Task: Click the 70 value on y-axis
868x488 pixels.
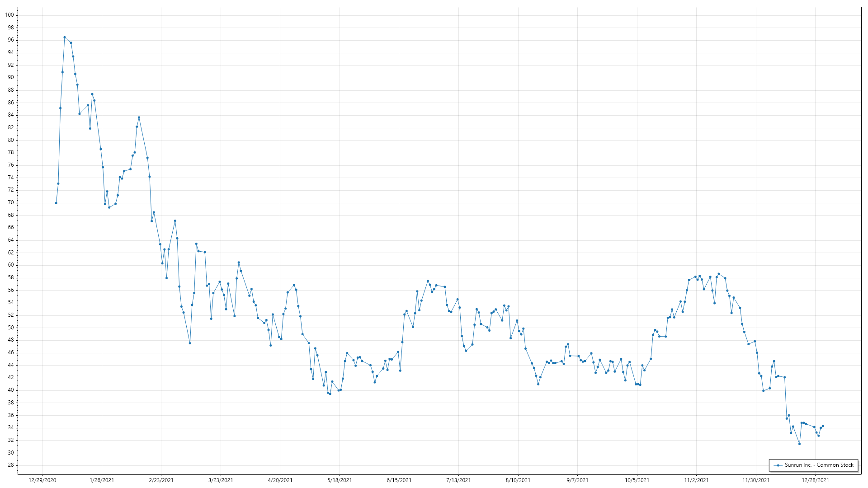Action: [10, 203]
